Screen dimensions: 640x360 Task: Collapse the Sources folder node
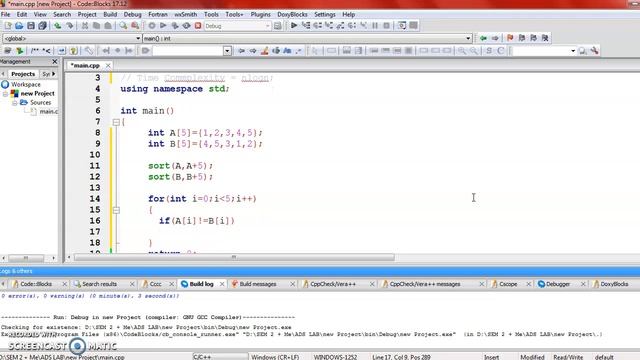[15, 103]
